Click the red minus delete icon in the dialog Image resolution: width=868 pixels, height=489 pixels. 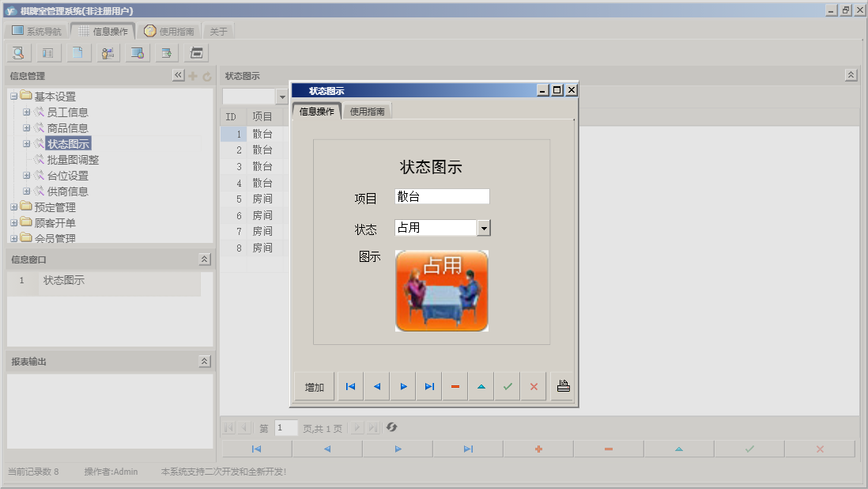(455, 386)
